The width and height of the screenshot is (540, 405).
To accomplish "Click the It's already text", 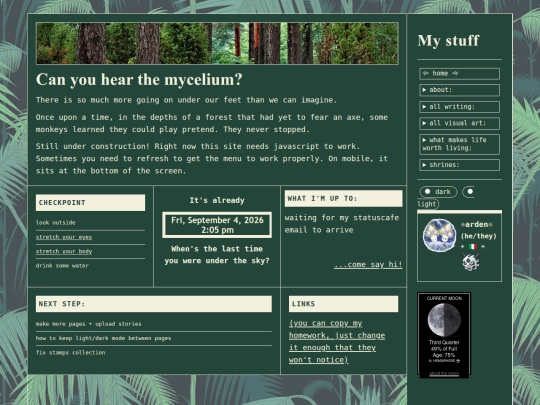I will [217, 200].
